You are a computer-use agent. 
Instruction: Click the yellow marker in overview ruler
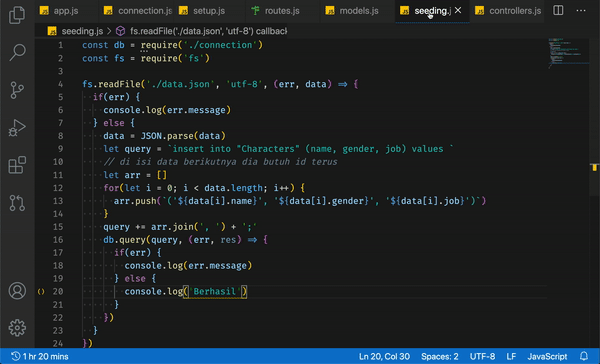pos(594,167)
